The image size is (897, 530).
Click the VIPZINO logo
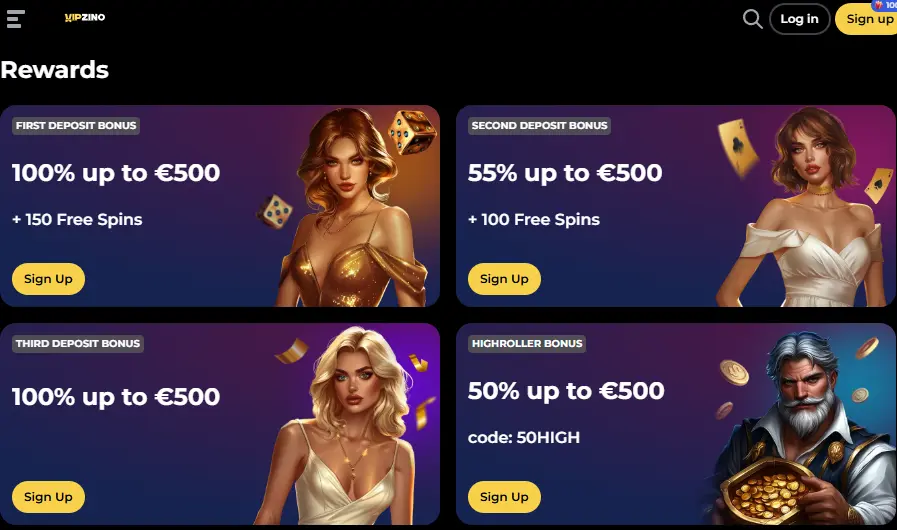[85, 17]
